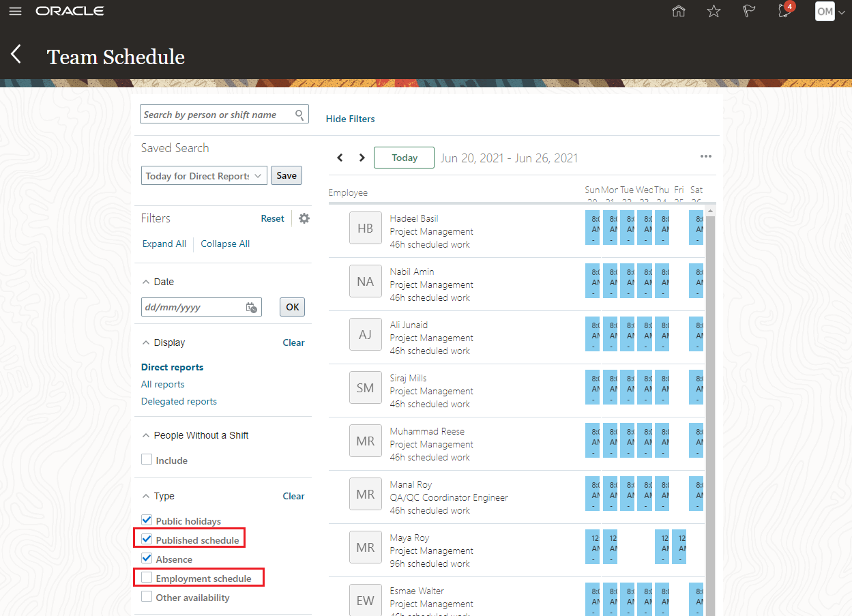The height and width of the screenshot is (616, 852).
Task: Click the schedule panel vertical scrollbar
Action: (x=712, y=341)
